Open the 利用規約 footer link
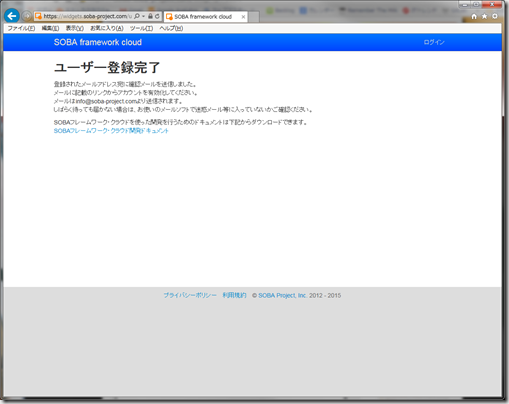Screen dimensions: 509x404 click(x=234, y=295)
